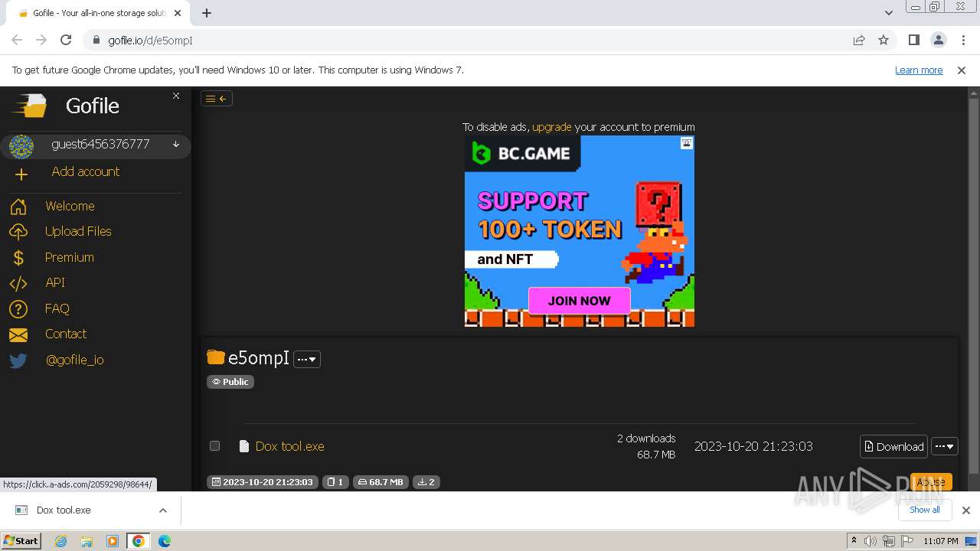Click Learn more in update notice

919,70
